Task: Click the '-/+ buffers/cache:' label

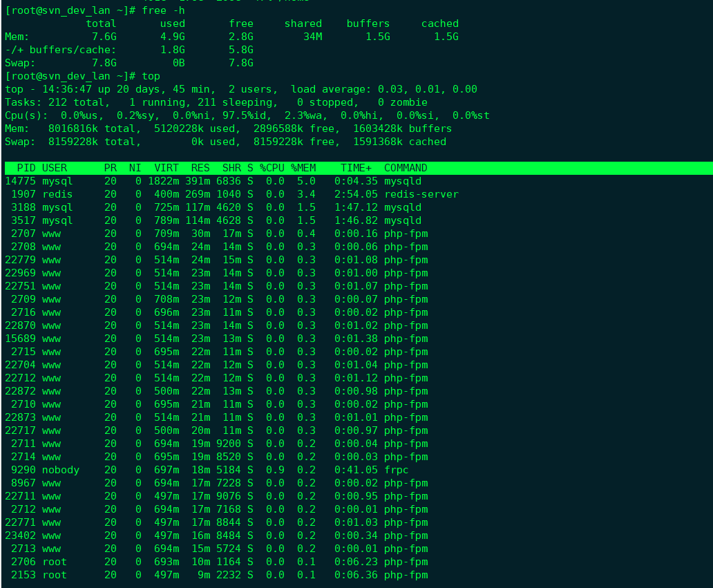Action: click(61, 50)
